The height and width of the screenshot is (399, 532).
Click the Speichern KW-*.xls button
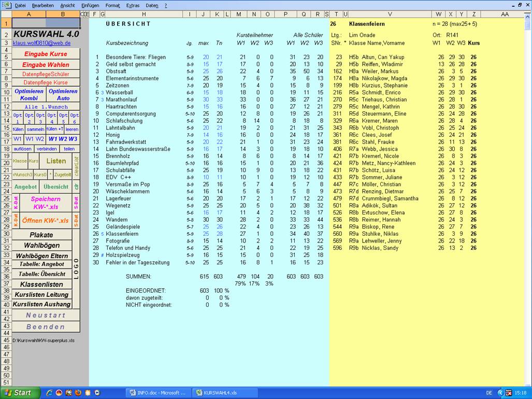point(46,202)
